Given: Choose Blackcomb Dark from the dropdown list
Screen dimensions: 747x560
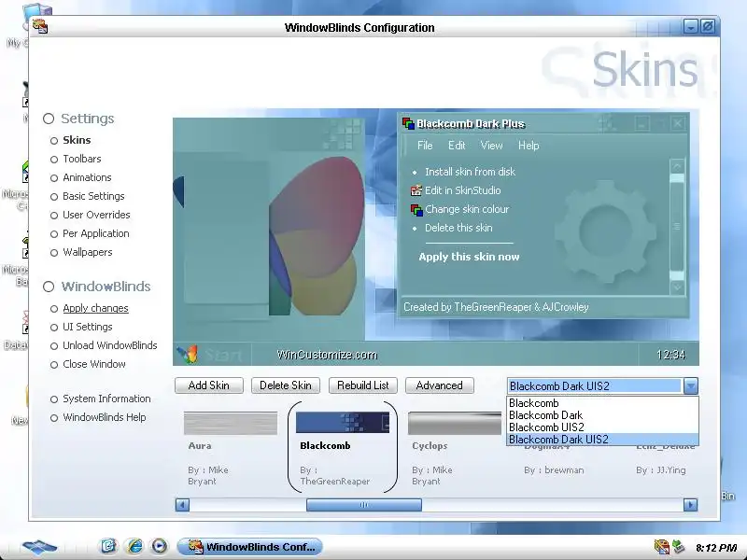Looking at the screenshot, I should click(602, 415).
